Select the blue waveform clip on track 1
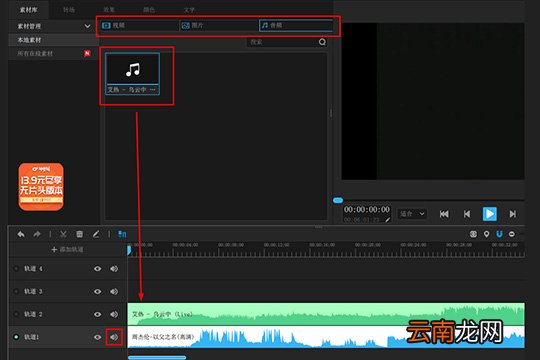 326,337
